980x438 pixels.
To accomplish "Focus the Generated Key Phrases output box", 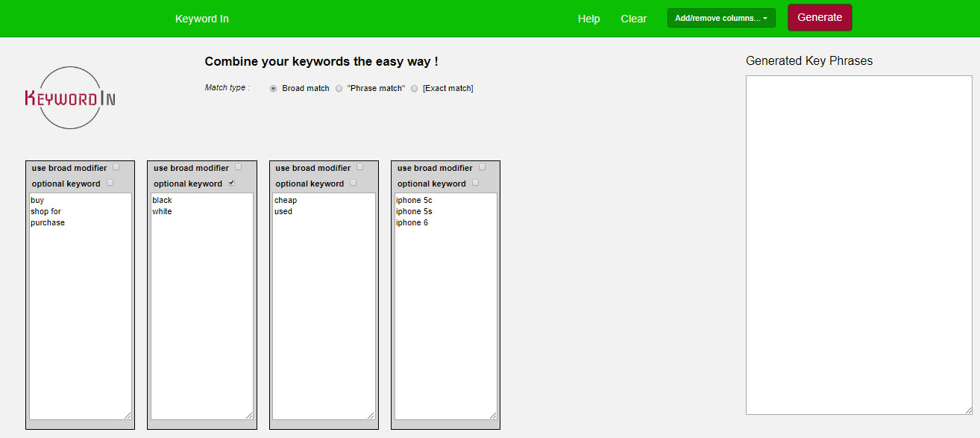I will [x=859, y=245].
